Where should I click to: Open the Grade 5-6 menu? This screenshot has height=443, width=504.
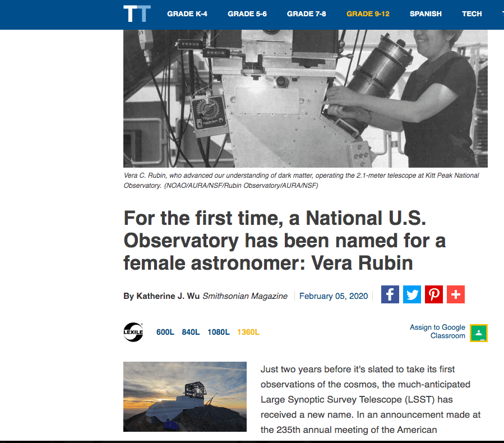247,14
